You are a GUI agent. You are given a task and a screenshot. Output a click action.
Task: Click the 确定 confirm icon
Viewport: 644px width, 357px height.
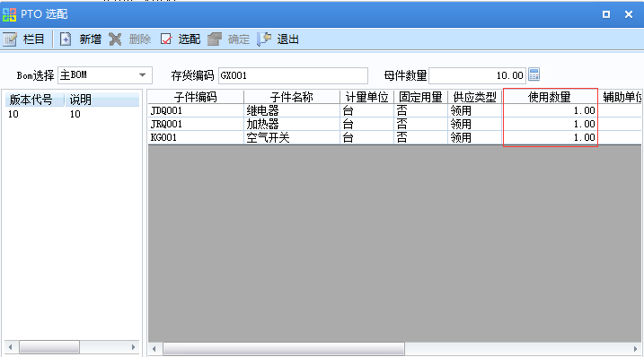coord(215,39)
